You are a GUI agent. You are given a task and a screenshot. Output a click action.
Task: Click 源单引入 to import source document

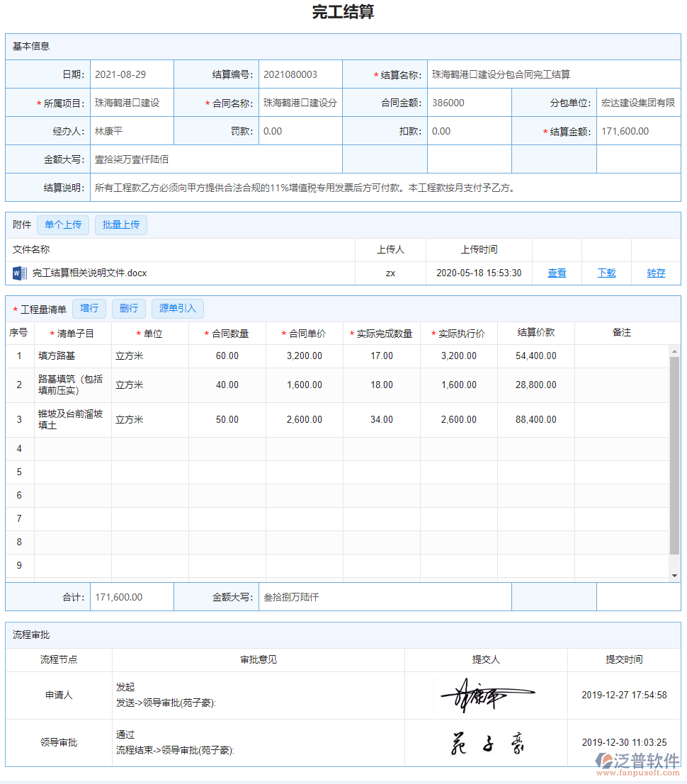click(177, 308)
